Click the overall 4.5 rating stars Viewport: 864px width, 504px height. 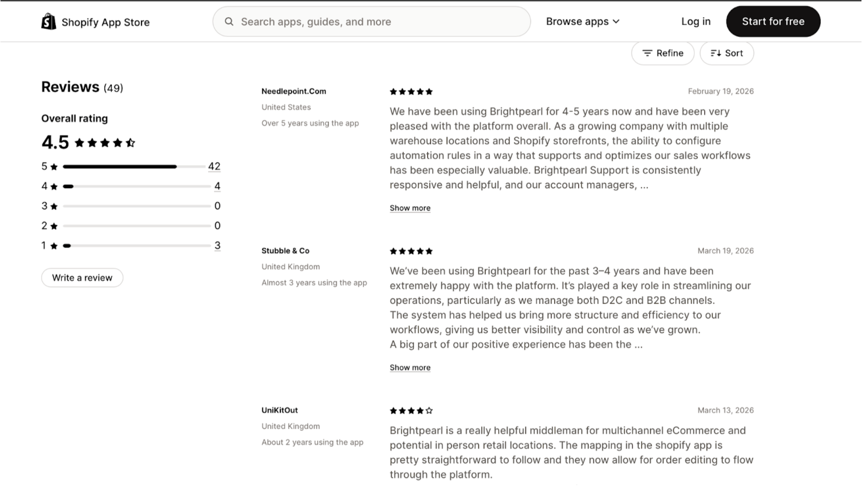coord(105,143)
